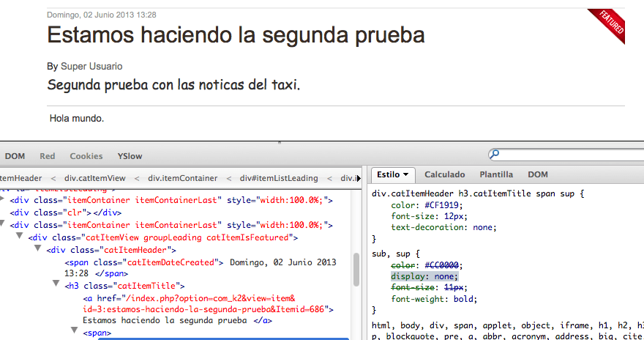644x340 pixels.
Task: Select the temHeader breadcrumb element
Action: [x=21, y=178]
